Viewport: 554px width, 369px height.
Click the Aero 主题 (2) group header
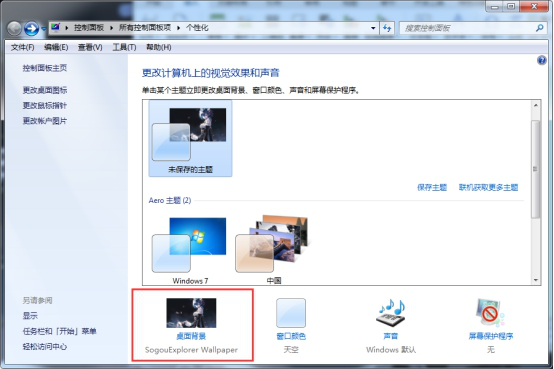coord(170,200)
